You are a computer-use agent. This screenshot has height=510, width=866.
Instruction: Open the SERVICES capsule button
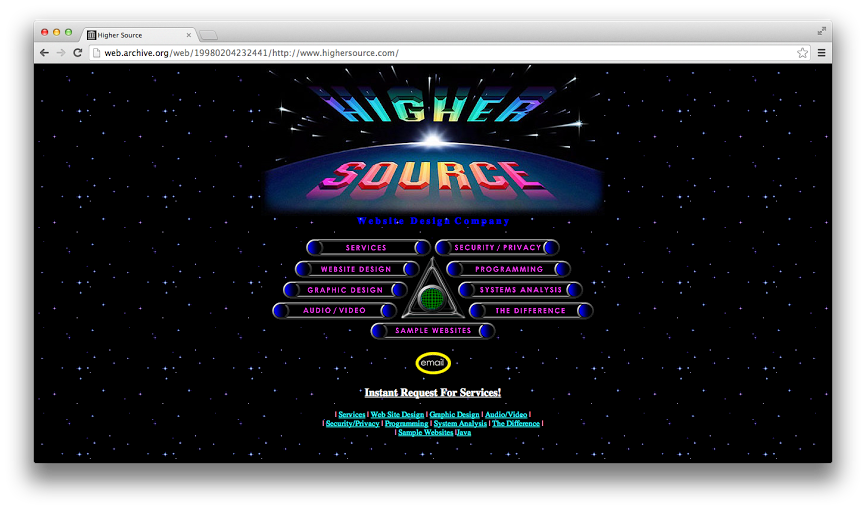[x=368, y=248]
